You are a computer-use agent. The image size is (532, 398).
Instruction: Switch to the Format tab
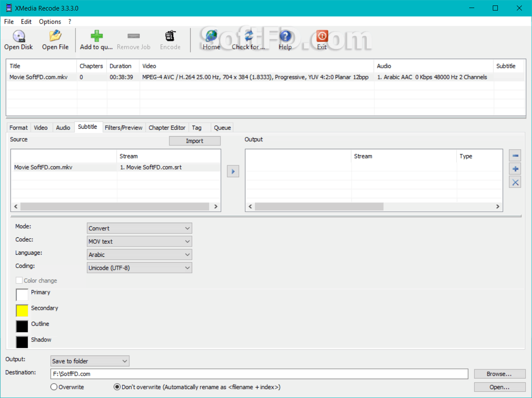click(19, 128)
